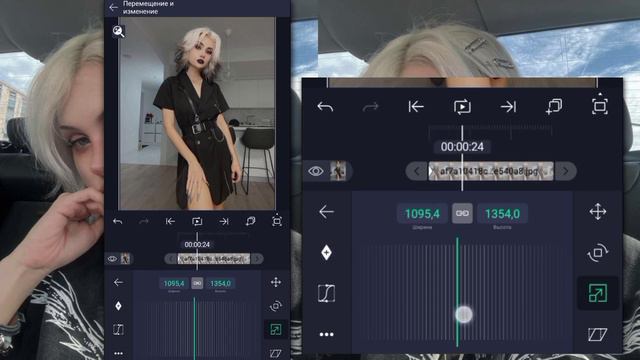
Task: Back arrow in enlarged editor panel
Action: [326, 212]
